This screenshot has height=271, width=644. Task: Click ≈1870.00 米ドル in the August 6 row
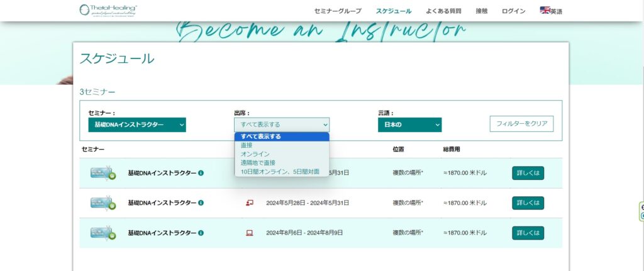[465, 233]
